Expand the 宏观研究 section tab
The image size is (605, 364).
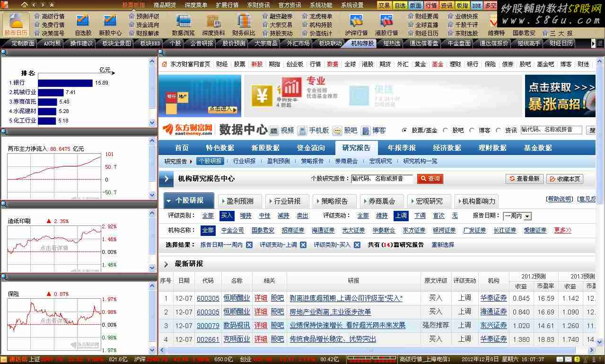pyautogui.click(x=429, y=201)
